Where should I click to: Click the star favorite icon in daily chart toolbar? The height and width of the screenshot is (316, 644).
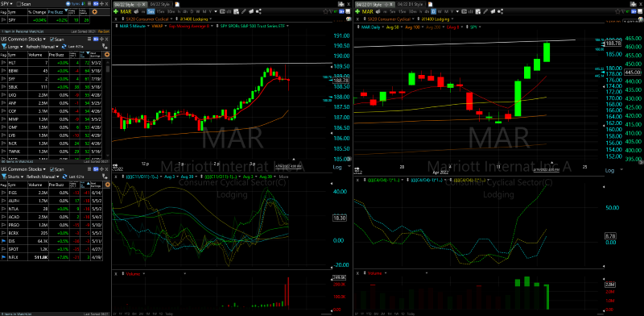617,11
